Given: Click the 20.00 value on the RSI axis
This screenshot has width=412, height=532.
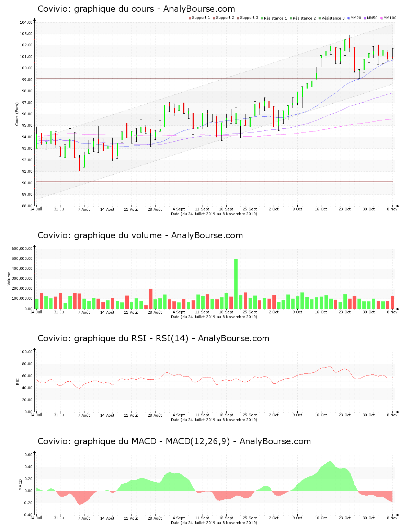Looking at the screenshot, I should point(27,400).
